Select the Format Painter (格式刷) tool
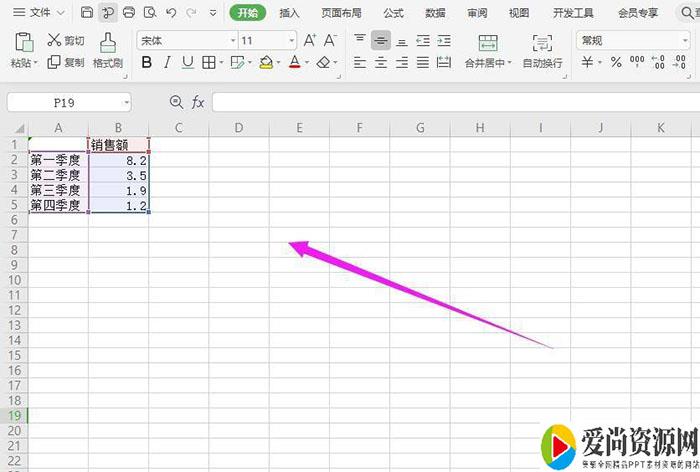700x472 pixels. click(x=107, y=50)
